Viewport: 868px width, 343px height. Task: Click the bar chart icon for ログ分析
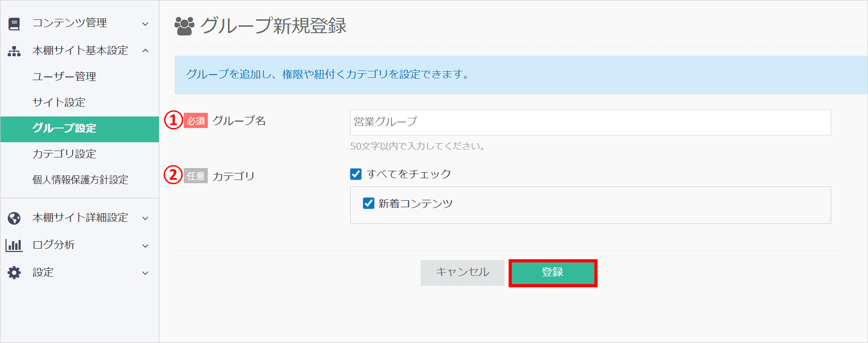pos(14,245)
